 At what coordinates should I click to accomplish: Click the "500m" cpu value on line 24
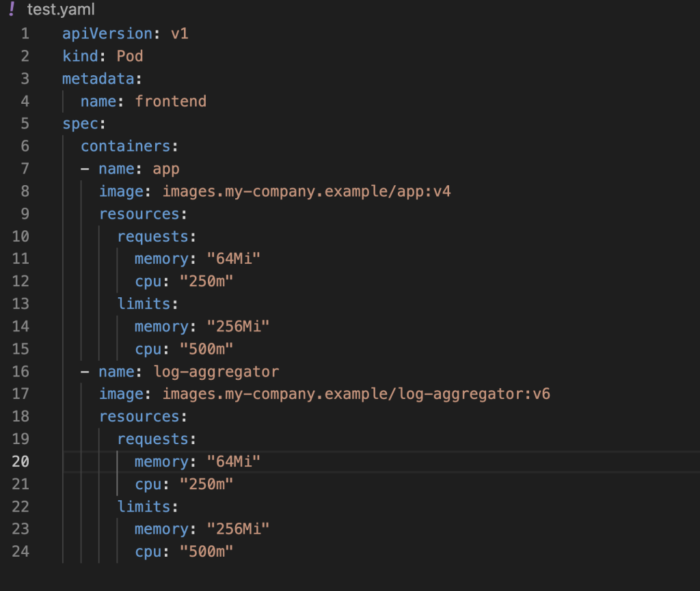coord(206,551)
